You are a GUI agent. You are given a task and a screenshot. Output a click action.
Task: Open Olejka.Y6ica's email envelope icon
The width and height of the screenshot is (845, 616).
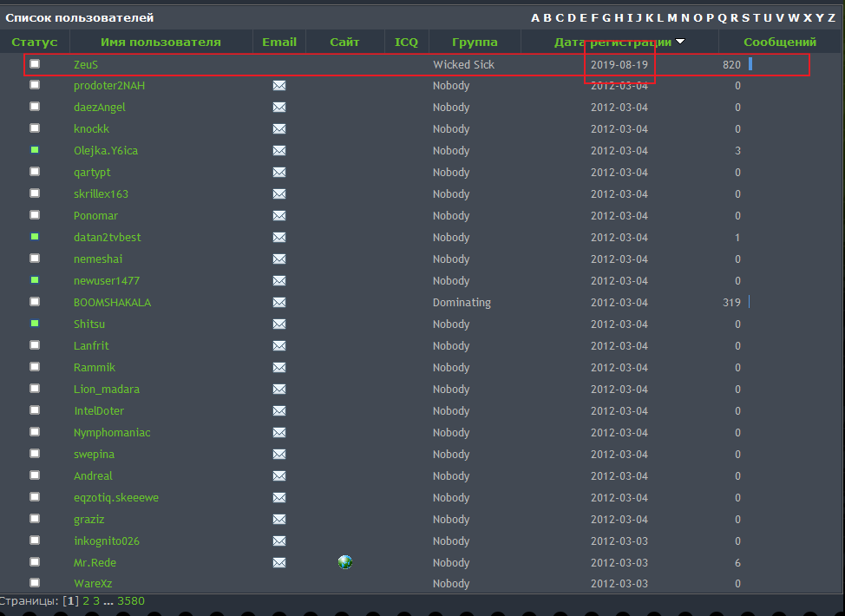[279, 150]
